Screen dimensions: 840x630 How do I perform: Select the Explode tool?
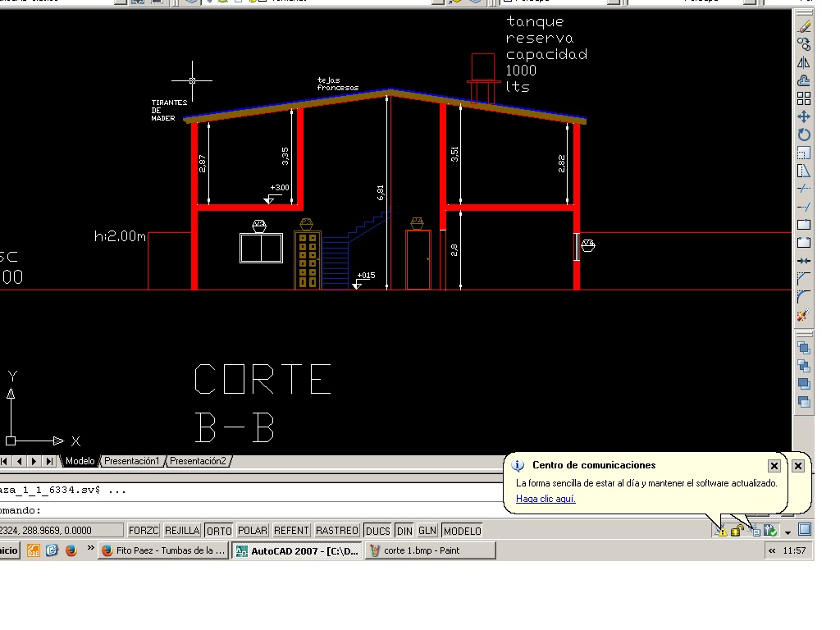tap(804, 315)
